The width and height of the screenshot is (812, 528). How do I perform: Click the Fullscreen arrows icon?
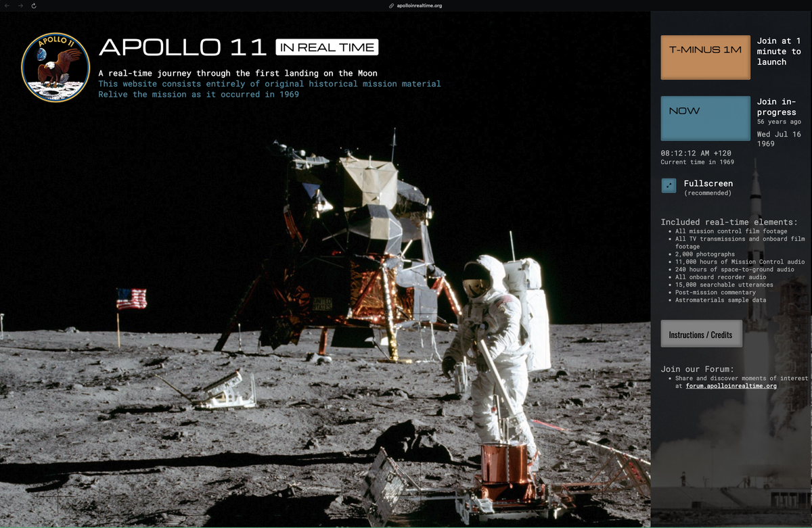[x=669, y=185]
